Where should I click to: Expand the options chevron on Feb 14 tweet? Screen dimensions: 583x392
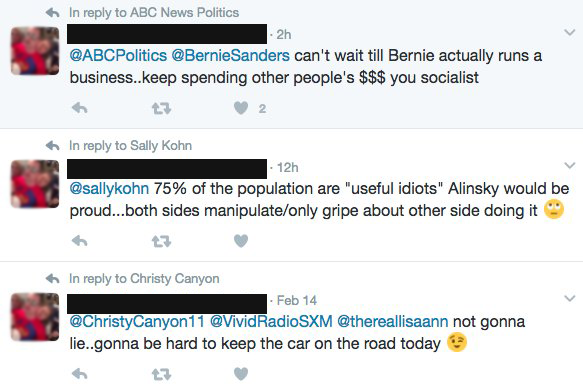pyautogui.click(x=570, y=298)
